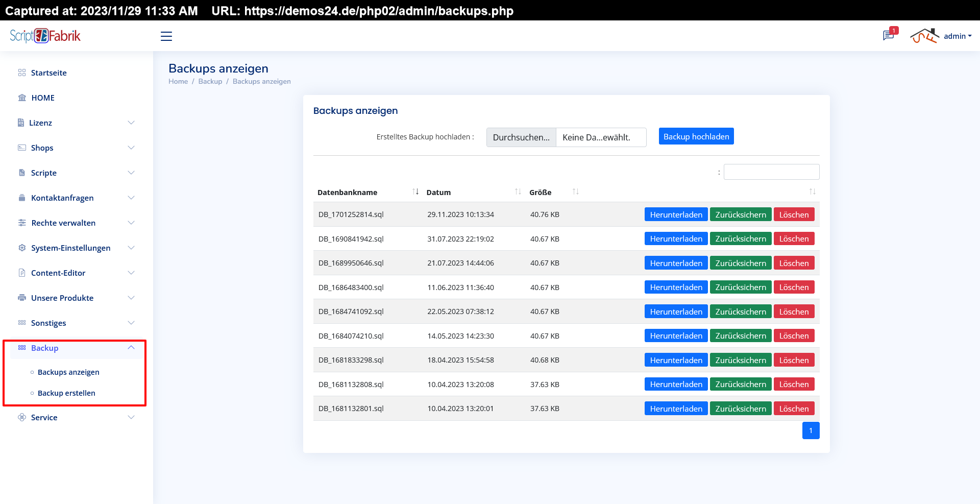Click pagination page 1 button
Screen dimensions: 980x504
811,430
